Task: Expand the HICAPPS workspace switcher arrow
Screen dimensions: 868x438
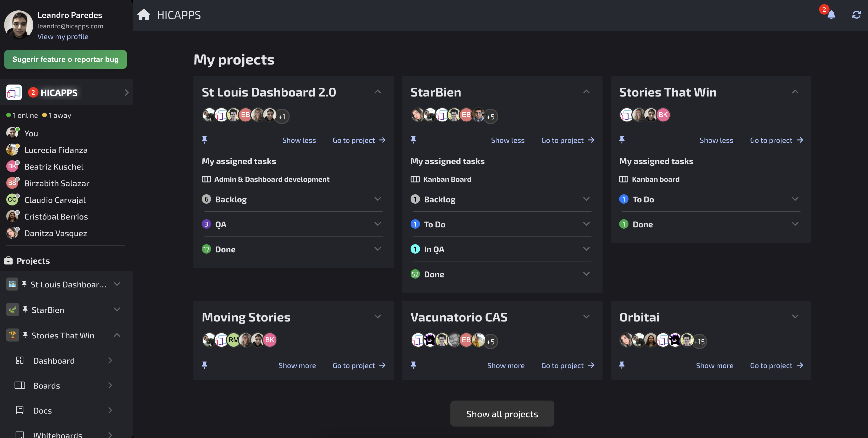Action: point(127,92)
